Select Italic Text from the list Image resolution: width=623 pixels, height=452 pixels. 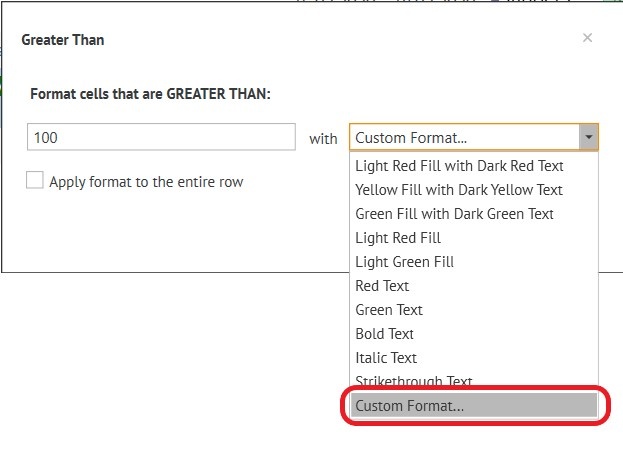(x=386, y=357)
